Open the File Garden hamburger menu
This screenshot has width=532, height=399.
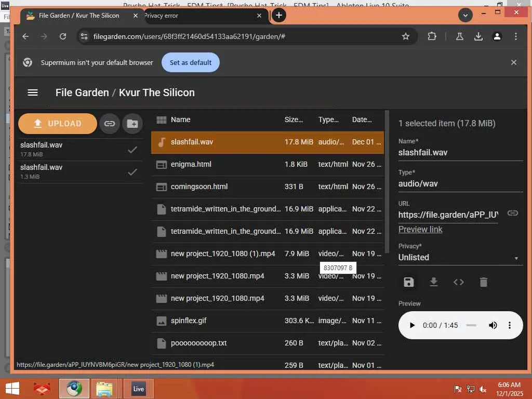point(33,92)
